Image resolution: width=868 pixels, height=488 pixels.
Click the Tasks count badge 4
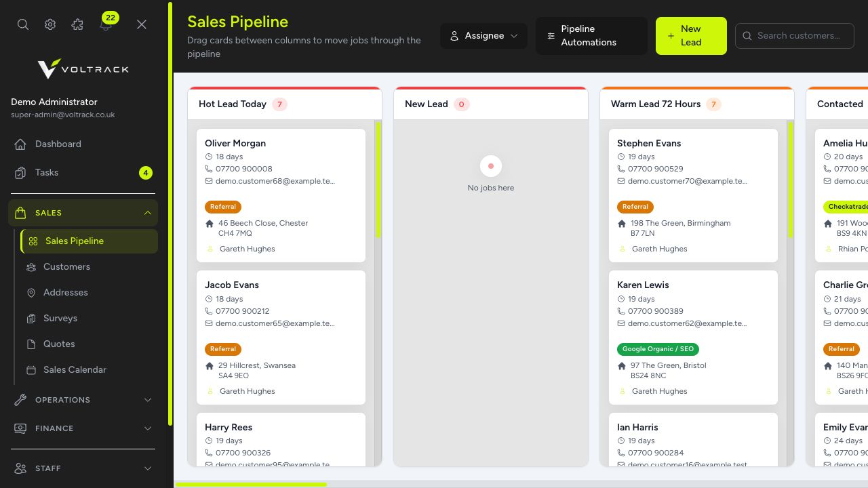146,173
